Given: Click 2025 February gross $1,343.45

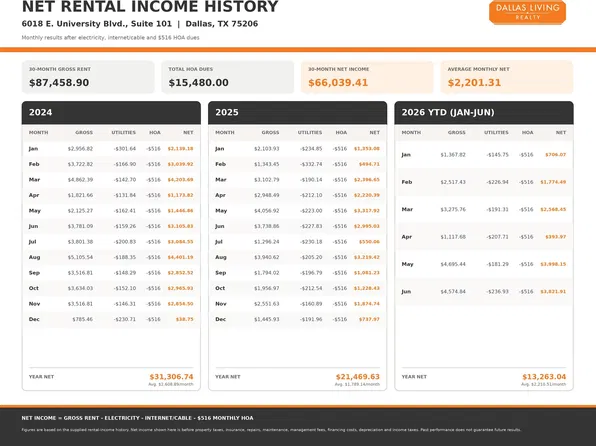Looking at the screenshot, I should click(266, 164).
